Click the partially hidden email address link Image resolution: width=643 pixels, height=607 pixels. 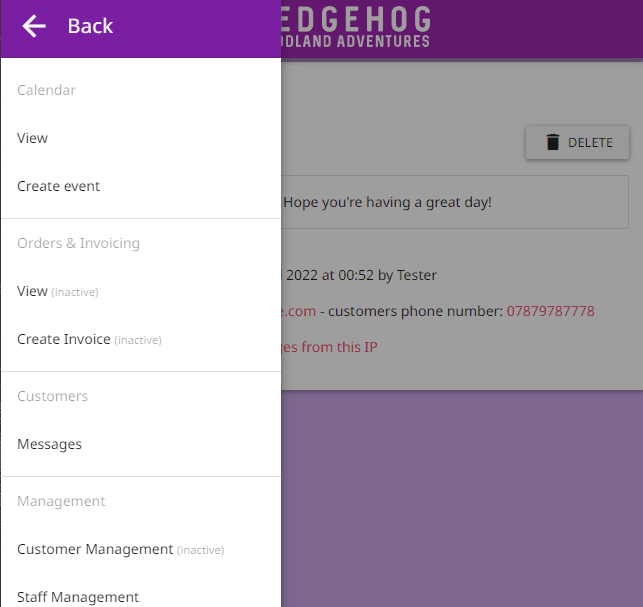click(x=299, y=311)
